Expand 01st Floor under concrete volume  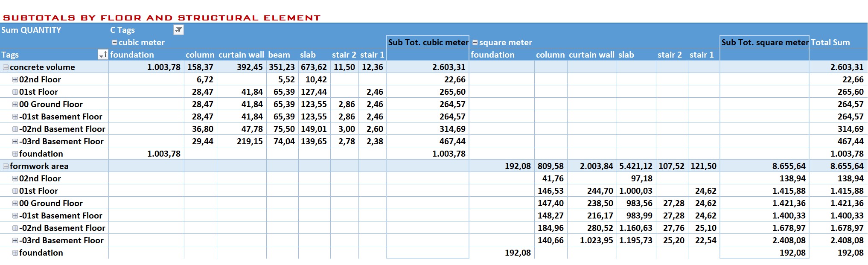click(x=15, y=92)
